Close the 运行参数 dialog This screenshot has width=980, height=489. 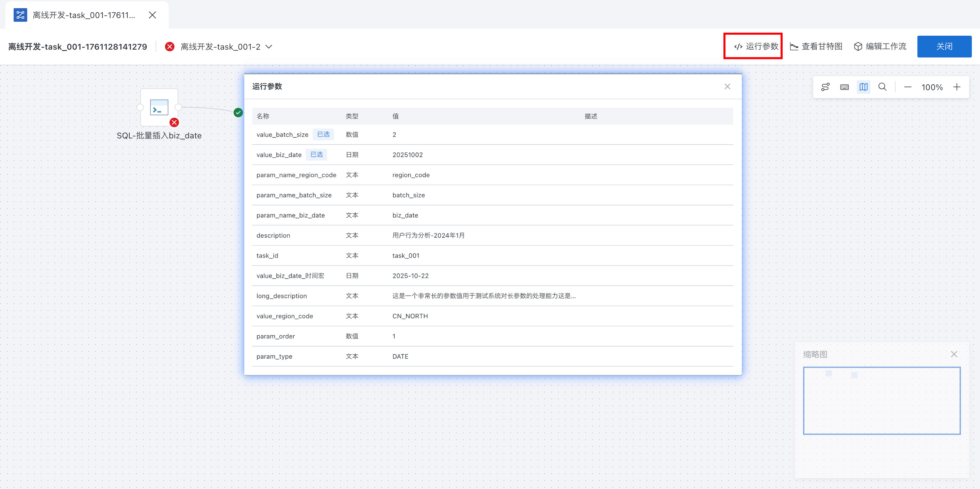727,87
